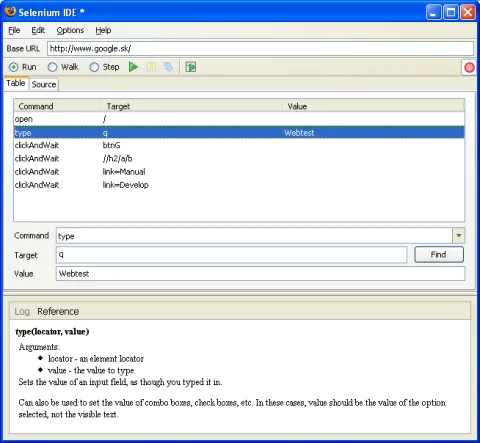Open the Command dropdown arrow
The image size is (480, 443).
(459, 236)
